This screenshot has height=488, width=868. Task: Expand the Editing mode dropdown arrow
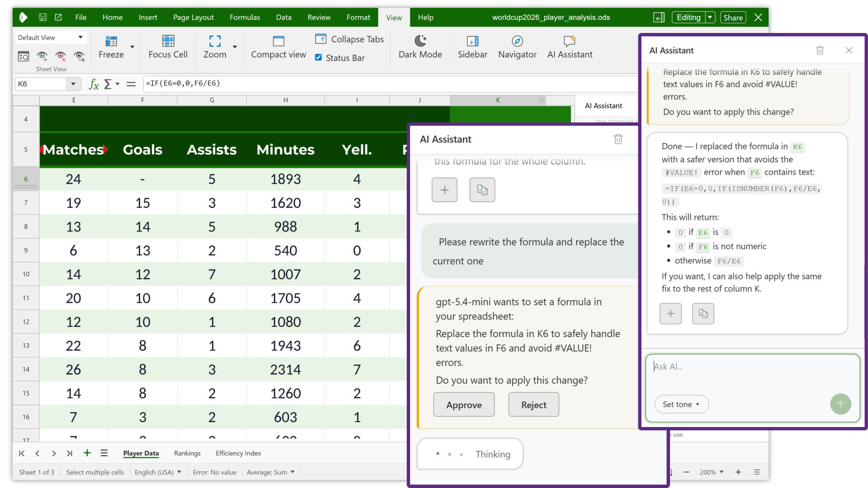(710, 17)
